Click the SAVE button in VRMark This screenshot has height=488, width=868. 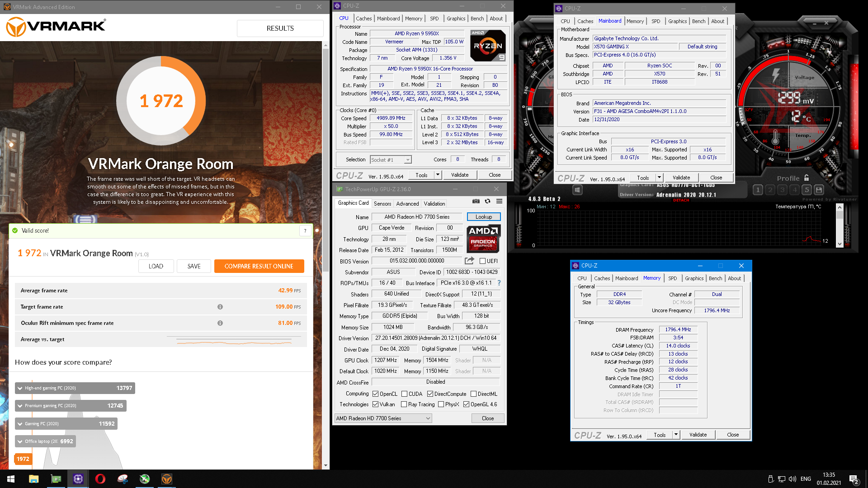click(194, 266)
